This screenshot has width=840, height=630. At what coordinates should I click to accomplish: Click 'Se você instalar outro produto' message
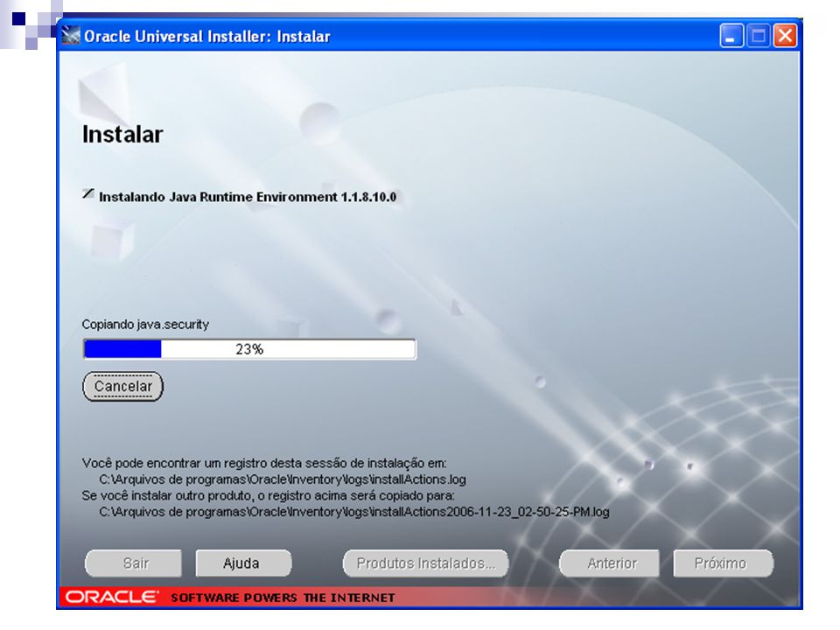[269, 495]
